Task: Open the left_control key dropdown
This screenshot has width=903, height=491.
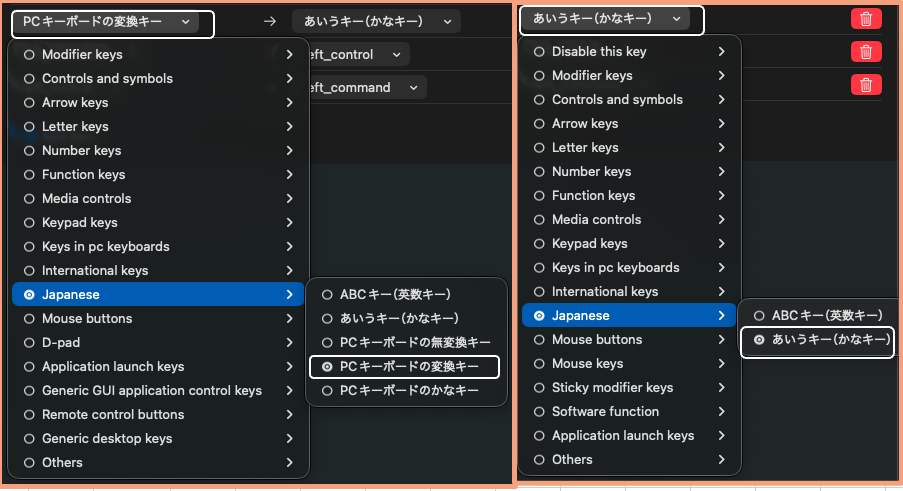Action: pos(350,55)
